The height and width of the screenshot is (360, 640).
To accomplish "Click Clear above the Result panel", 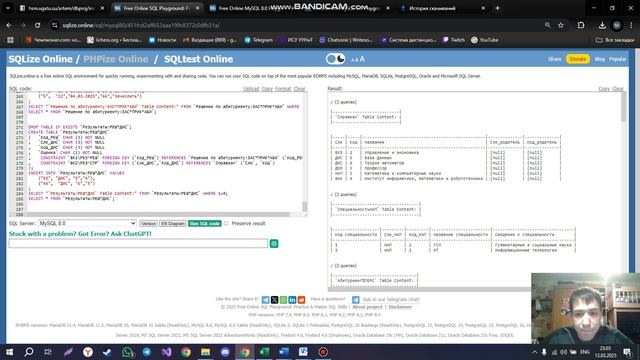I will coord(618,89).
